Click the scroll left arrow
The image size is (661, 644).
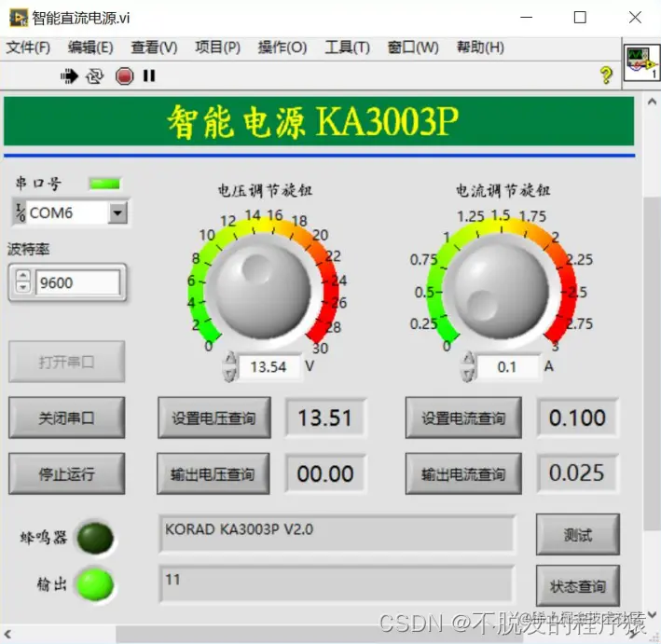pyautogui.click(x=7, y=634)
